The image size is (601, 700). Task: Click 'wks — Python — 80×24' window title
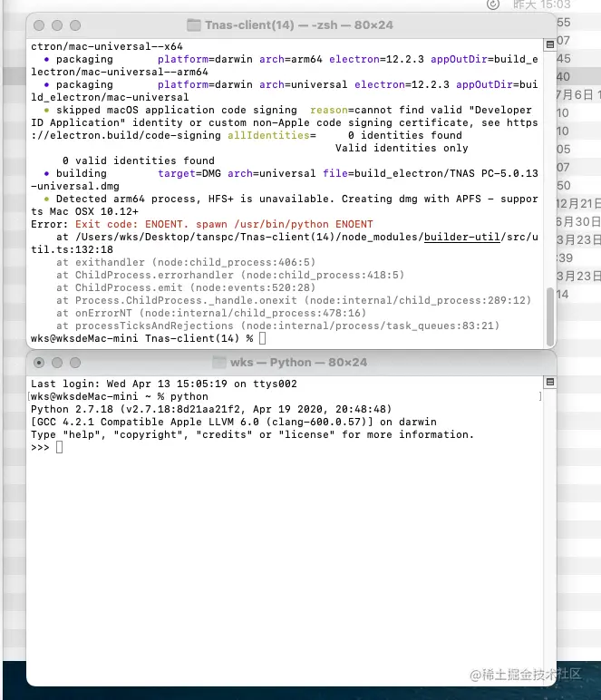pos(298,362)
